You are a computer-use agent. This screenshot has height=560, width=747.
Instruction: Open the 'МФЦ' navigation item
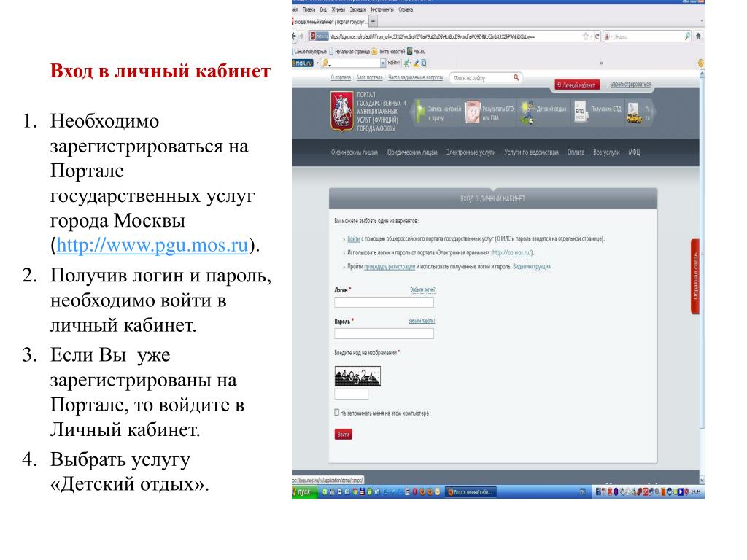coord(634,152)
